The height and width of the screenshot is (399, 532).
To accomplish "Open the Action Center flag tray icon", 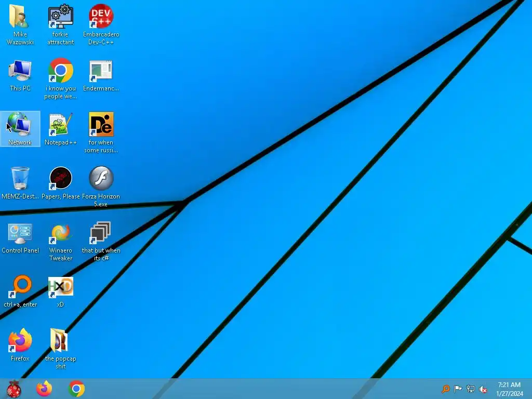I will point(458,389).
